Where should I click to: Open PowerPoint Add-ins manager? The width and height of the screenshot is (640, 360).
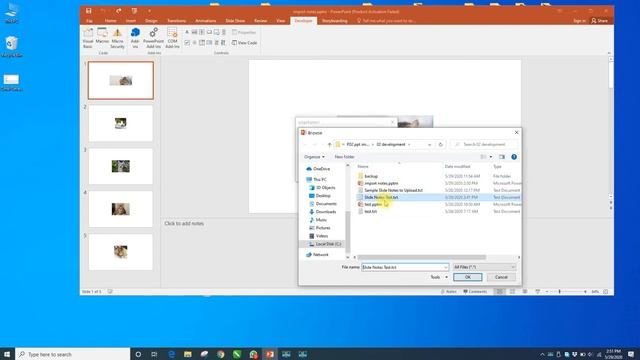click(153, 38)
